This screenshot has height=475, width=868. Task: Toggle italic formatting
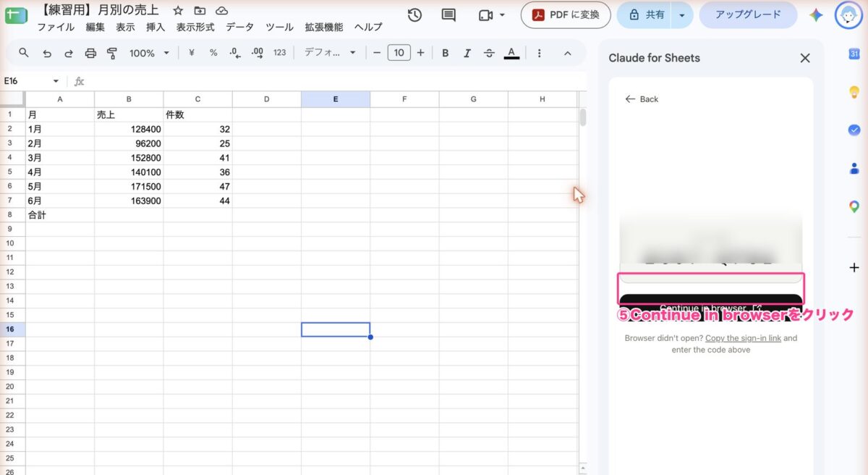(x=467, y=53)
